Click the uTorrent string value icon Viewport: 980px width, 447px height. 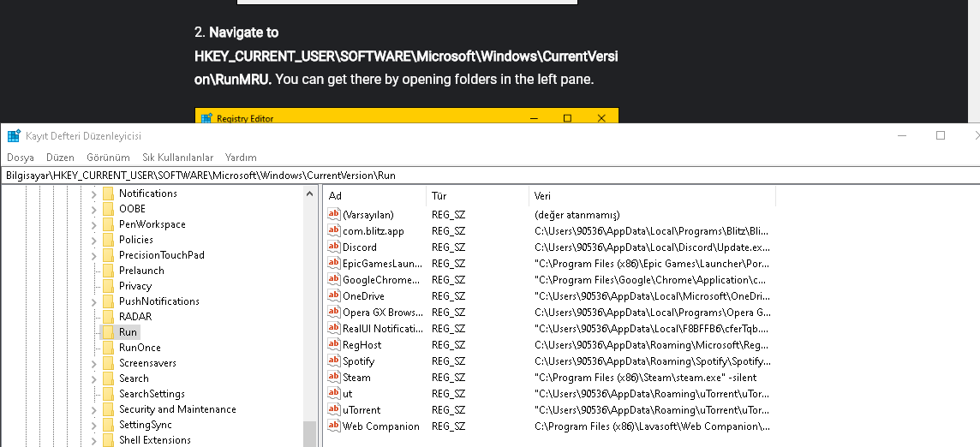(x=334, y=409)
